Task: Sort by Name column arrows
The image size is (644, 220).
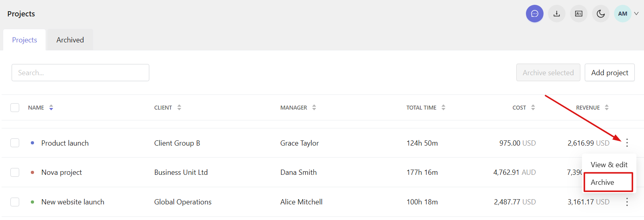Action: pos(51,108)
